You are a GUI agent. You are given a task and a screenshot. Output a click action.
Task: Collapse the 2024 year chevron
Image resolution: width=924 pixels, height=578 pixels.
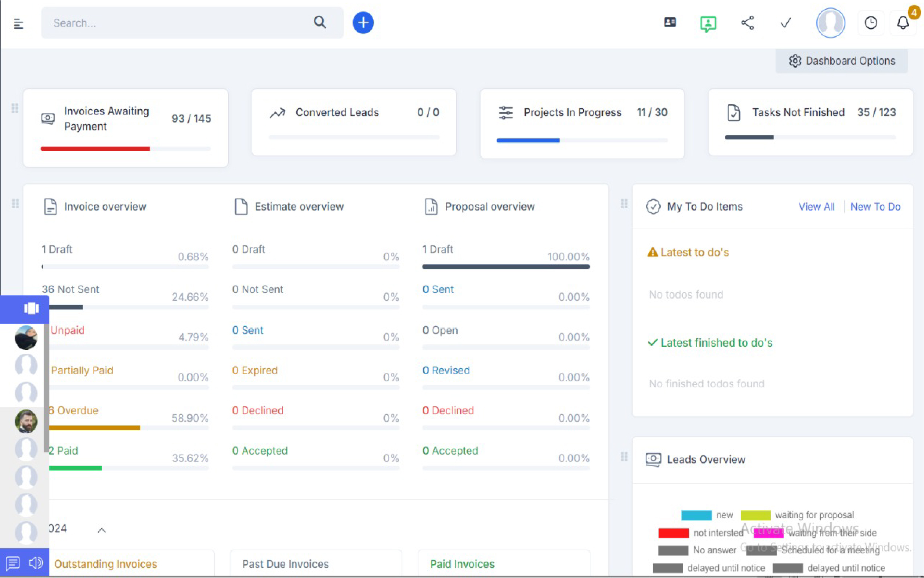point(102,530)
